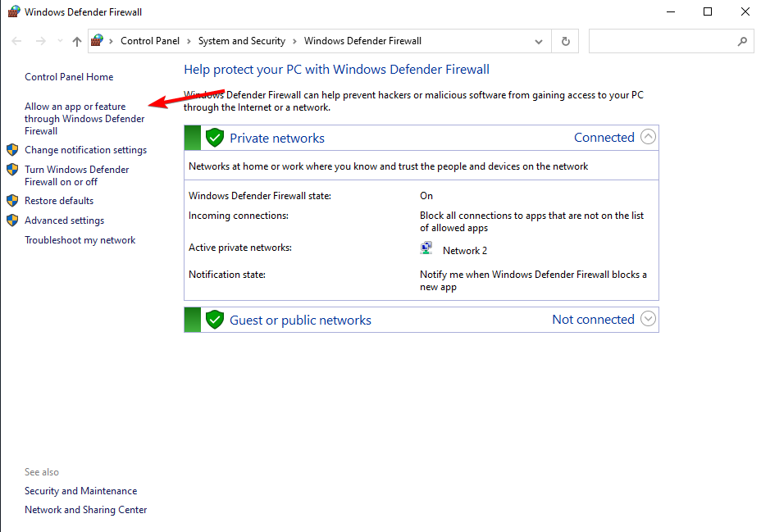This screenshot has width=761, height=532.
Task: Maximize the Windows Defender Firewall window
Action: pyautogui.click(x=708, y=11)
